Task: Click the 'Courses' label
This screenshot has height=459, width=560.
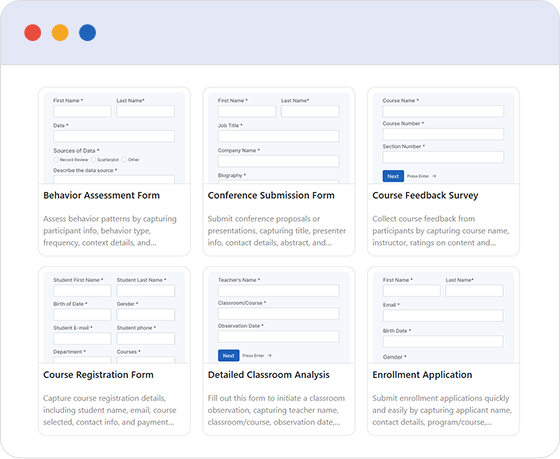Action: tap(129, 352)
